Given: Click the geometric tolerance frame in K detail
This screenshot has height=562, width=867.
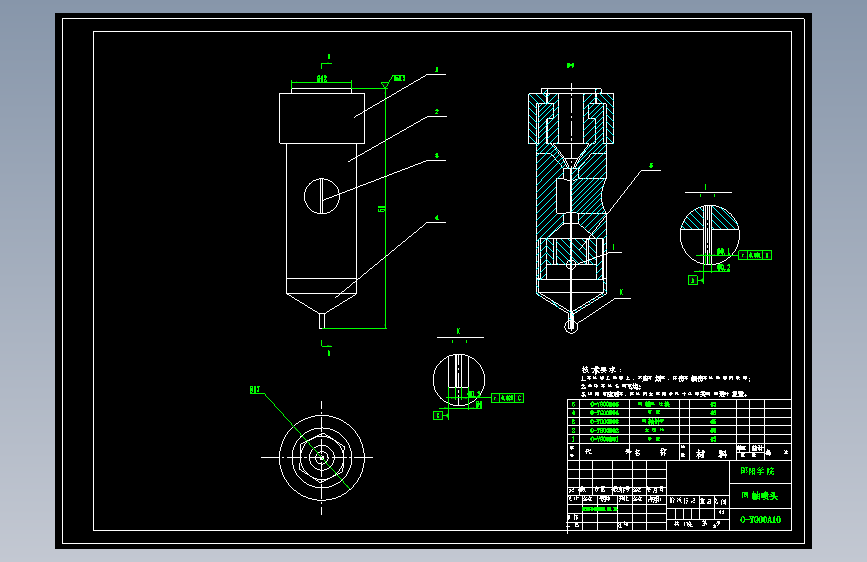Looking at the screenshot, I should tap(507, 398).
